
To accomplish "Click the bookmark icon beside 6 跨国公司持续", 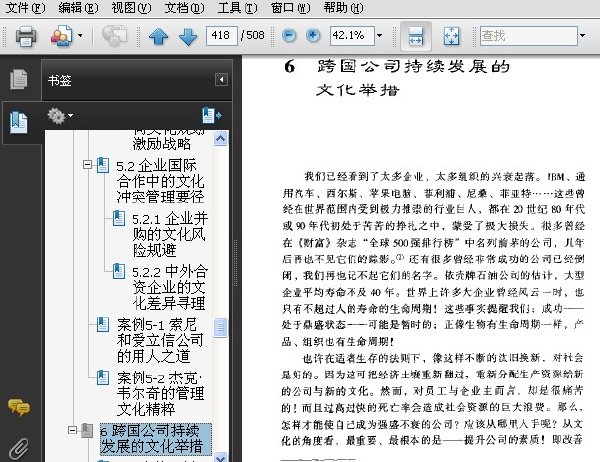I will pos(87,431).
